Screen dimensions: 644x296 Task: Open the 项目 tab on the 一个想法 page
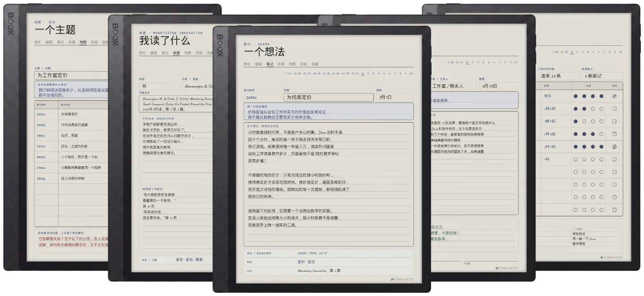coord(304,64)
